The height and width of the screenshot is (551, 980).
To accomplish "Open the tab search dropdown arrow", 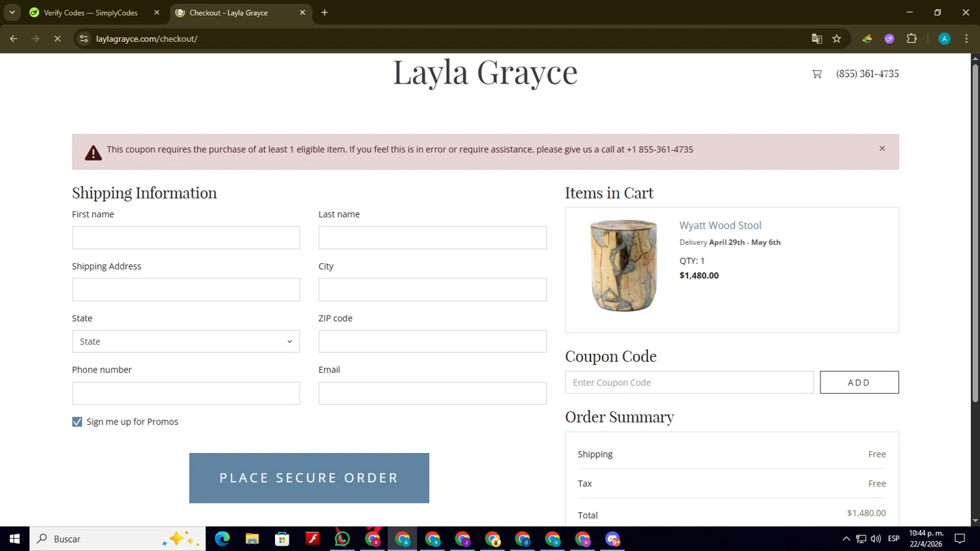I will click(12, 12).
